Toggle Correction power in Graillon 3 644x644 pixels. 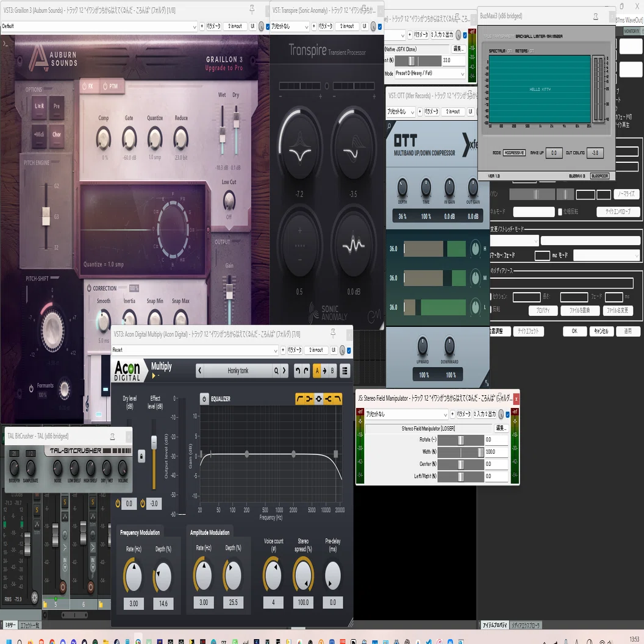[x=89, y=288]
